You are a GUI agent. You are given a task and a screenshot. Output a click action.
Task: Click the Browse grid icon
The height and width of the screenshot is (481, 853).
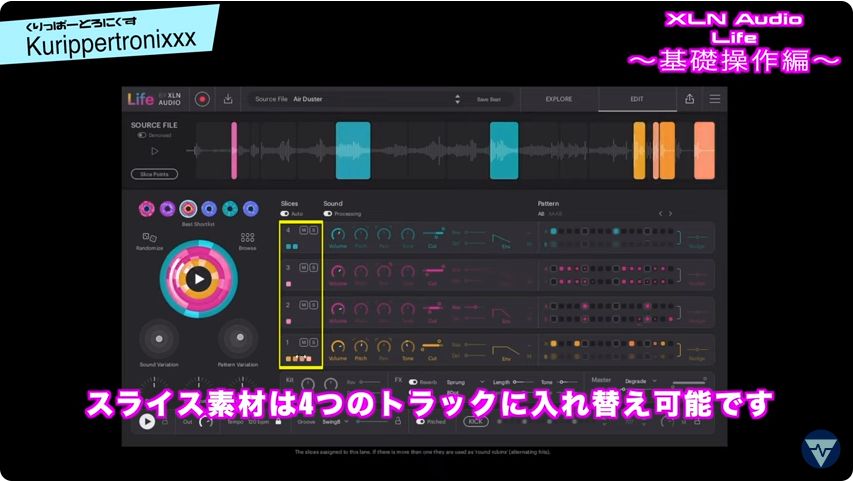tap(248, 237)
